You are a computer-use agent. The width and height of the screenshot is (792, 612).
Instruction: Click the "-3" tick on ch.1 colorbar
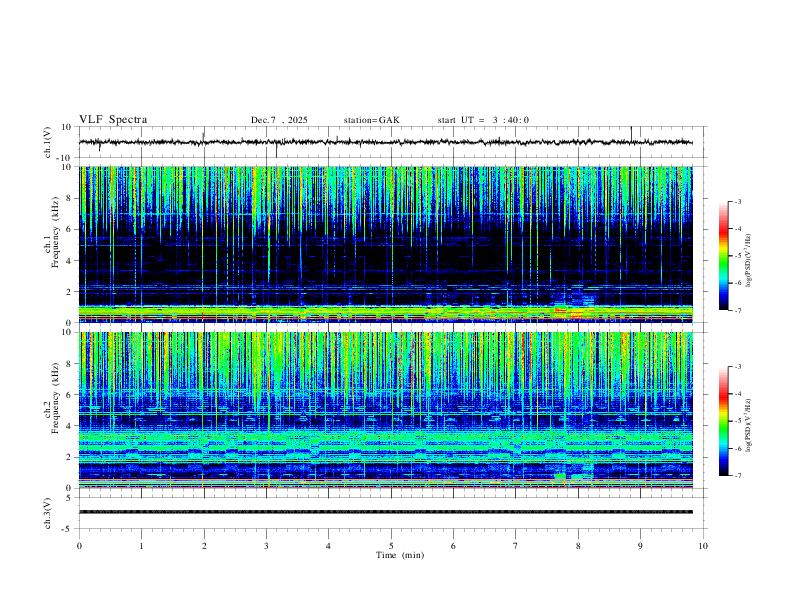pos(737,201)
